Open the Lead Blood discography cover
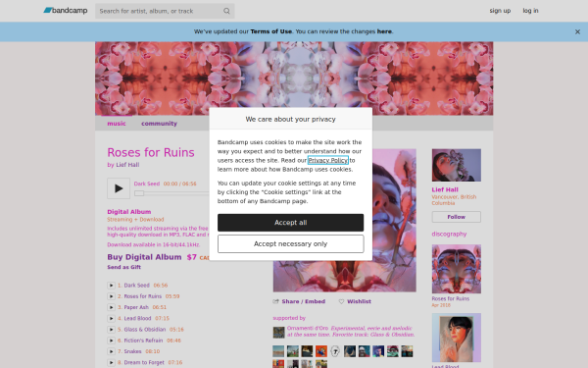The height and width of the screenshot is (368, 588). (457, 338)
